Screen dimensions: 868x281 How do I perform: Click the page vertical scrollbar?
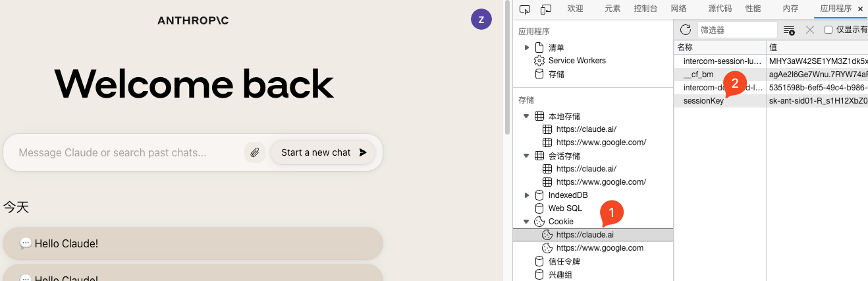(x=507, y=66)
